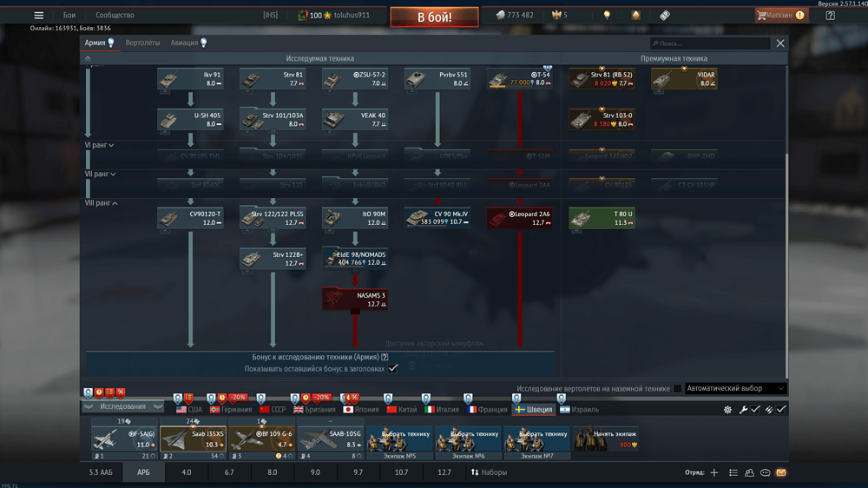Open the Автоматический выбор dropdown
868x488 pixels.
tap(736, 389)
